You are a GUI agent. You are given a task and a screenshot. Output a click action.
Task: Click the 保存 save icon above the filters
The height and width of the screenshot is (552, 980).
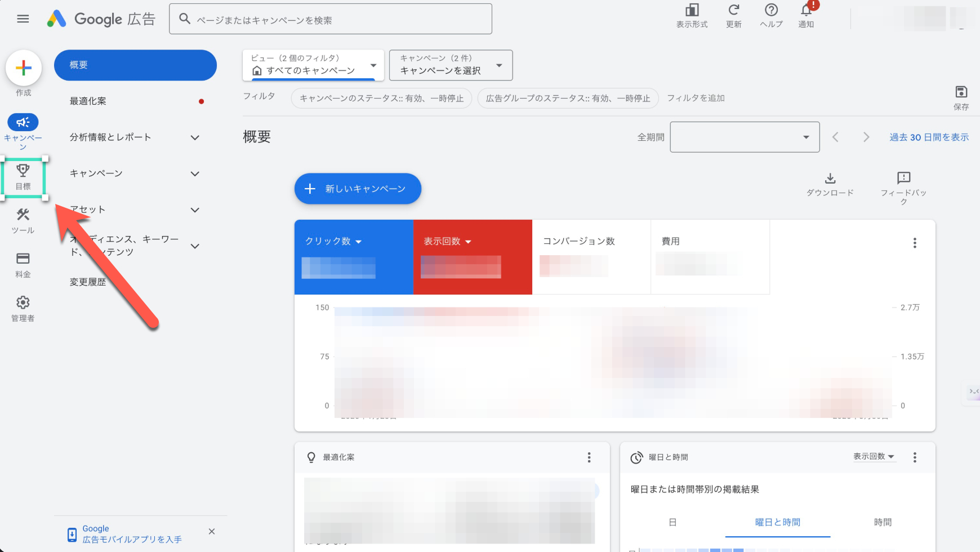click(961, 92)
